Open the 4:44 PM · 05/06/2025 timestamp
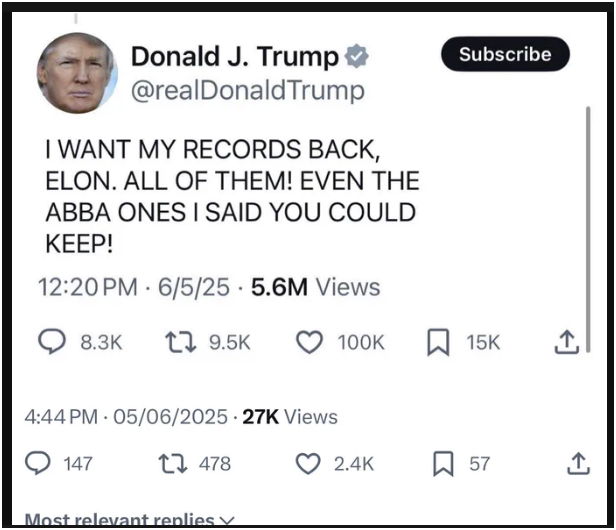This screenshot has width=616, height=530. point(126,417)
